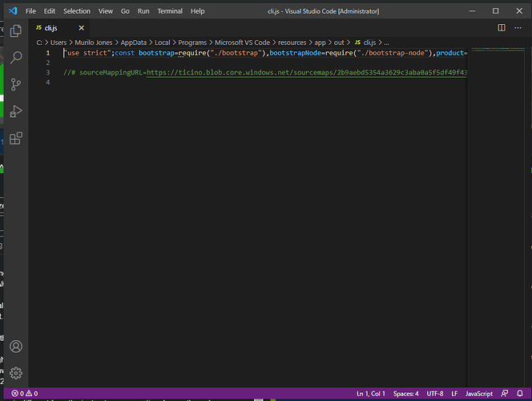Click the feedback icon in the status bar

coord(505,394)
